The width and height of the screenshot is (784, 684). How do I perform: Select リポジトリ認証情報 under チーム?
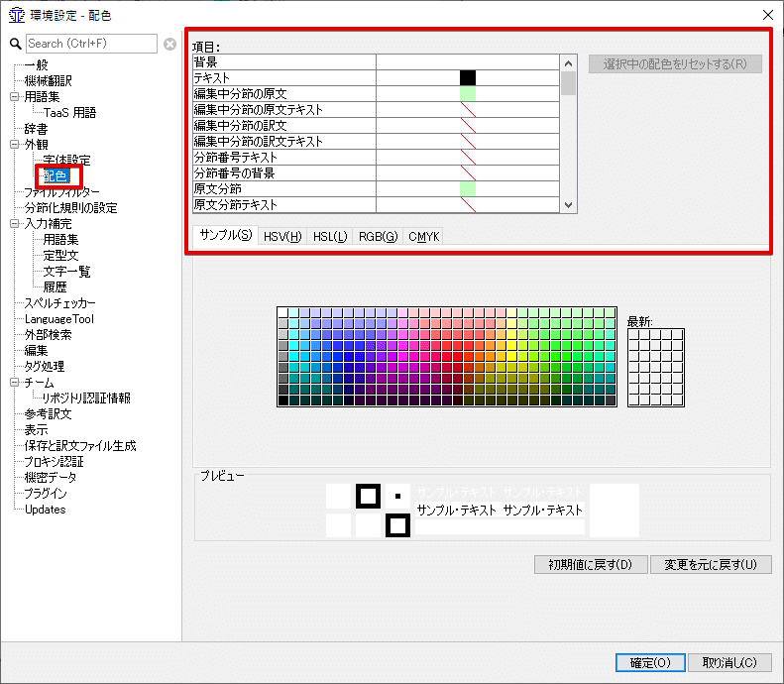pyautogui.click(x=86, y=398)
